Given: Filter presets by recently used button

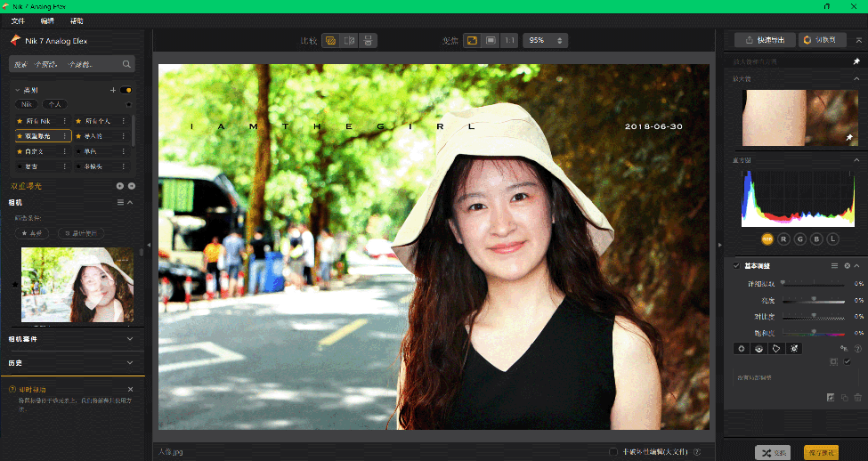Looking at the screenshot, I should (x=81, y=233).
